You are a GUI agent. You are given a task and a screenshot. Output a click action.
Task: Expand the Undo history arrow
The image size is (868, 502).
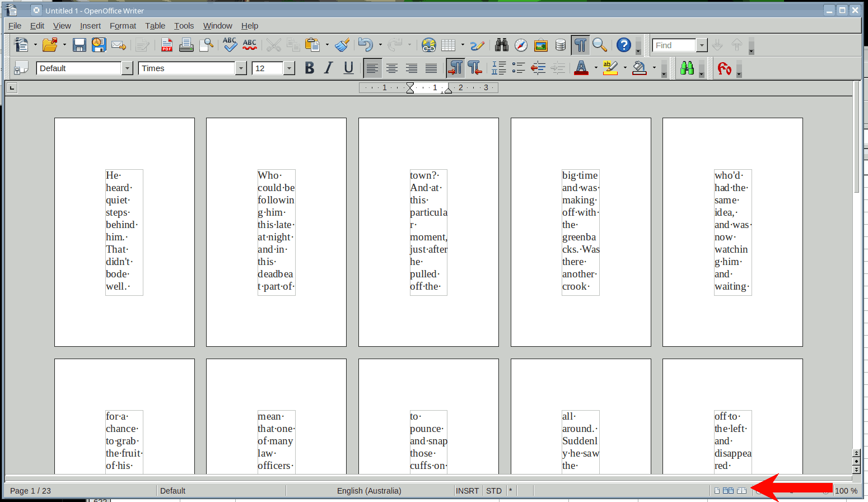380,45
